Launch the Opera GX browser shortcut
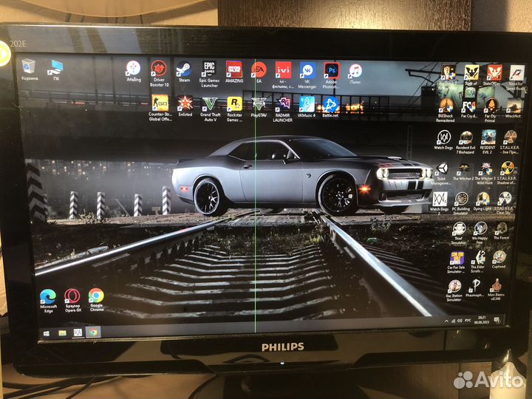 [72, 296]
